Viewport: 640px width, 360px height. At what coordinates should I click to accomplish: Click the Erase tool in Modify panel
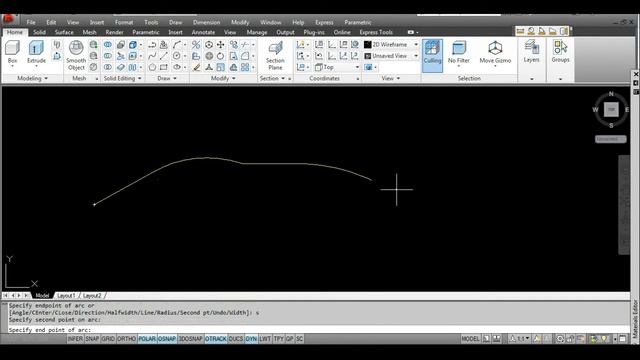[x=196, y=67]
